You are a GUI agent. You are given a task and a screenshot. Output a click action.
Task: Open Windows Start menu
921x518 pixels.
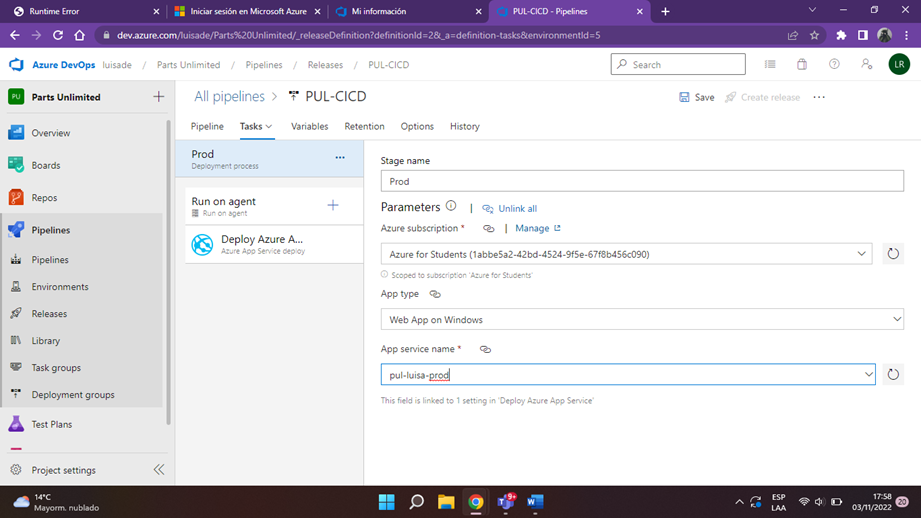point(386,502)
